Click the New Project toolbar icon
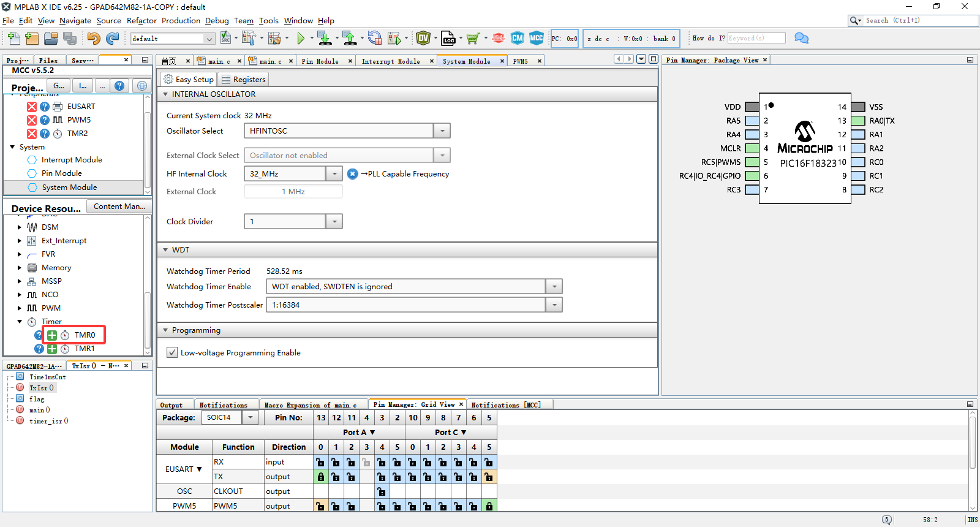980x527 pixels. coord(32,39)
